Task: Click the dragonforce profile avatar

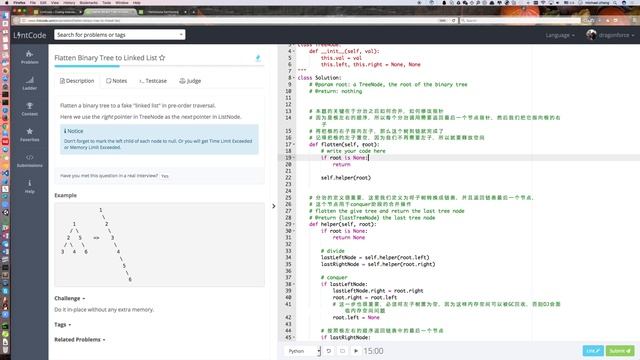Action: coord(591,35)
